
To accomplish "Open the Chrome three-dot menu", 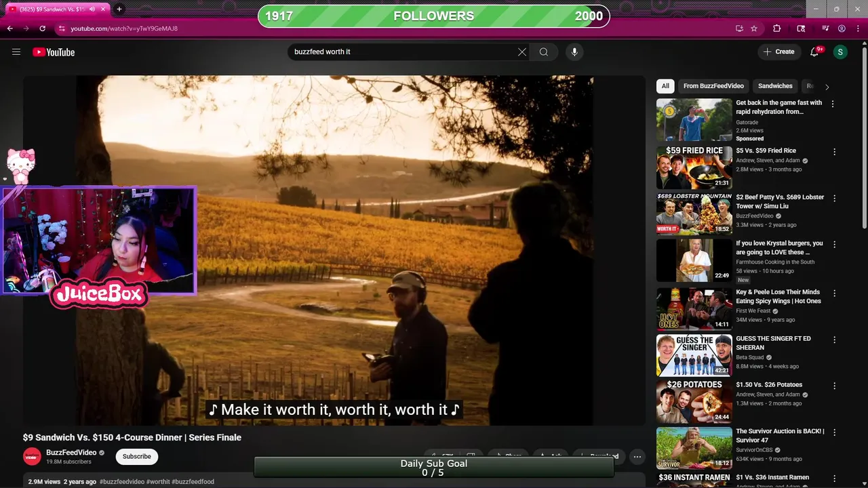I will click(x=858, y=28).
